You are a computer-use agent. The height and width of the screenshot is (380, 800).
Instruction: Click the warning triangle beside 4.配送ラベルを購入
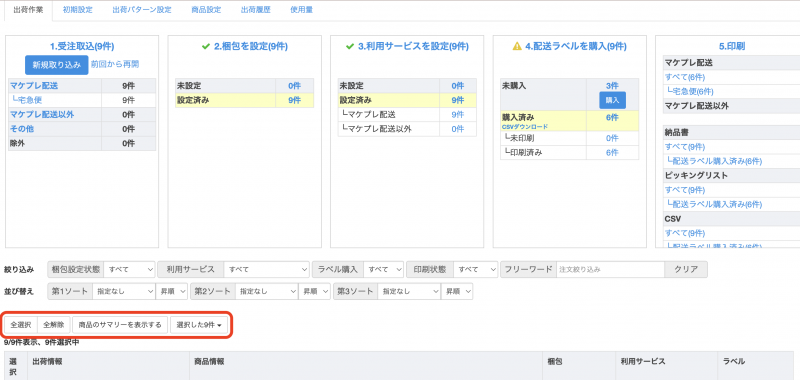[x=517, y=46]
